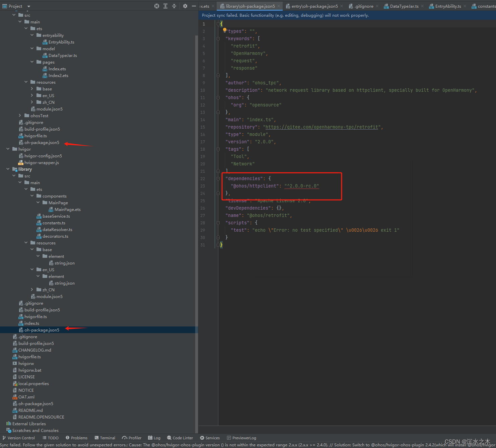Viewport: 496px width, 448px height.
Task: Collapse the pages folder
Action: pyautogui.click(x=32, y=62)
